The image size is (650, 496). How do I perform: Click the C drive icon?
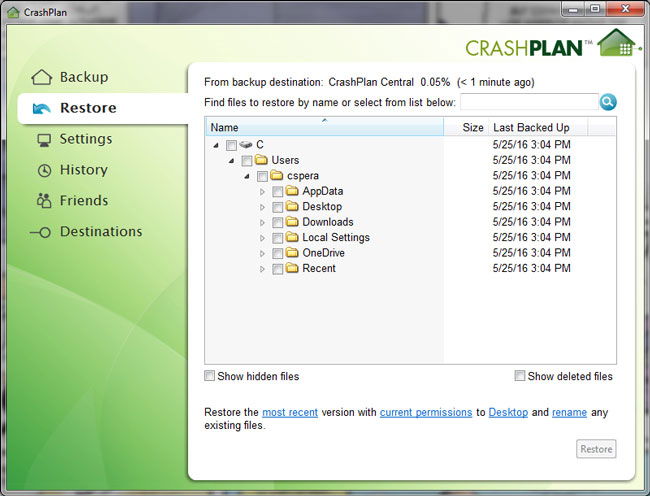point(246,145)
